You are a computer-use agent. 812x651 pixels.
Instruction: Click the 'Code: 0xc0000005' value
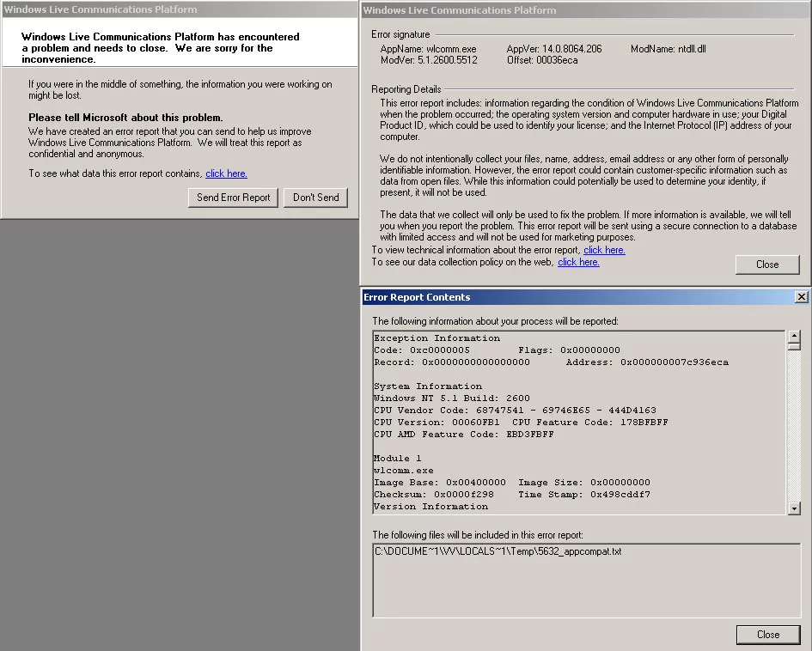point(422,350)
